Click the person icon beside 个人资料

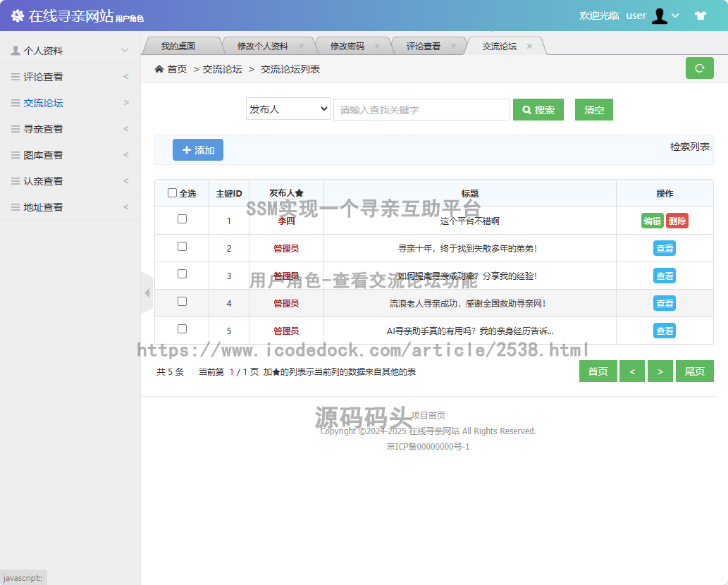coord(16,51)
